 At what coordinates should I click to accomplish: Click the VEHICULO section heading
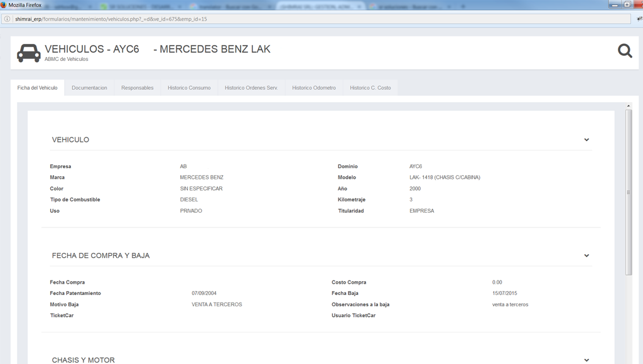pos(70,140)
